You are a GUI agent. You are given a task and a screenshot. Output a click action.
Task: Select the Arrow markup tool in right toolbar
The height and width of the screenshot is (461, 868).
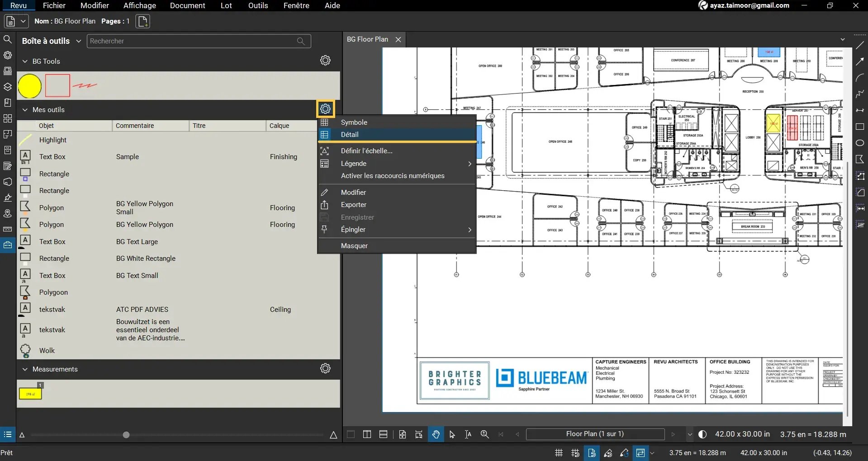pyautogui.click(x=860, y=60)
